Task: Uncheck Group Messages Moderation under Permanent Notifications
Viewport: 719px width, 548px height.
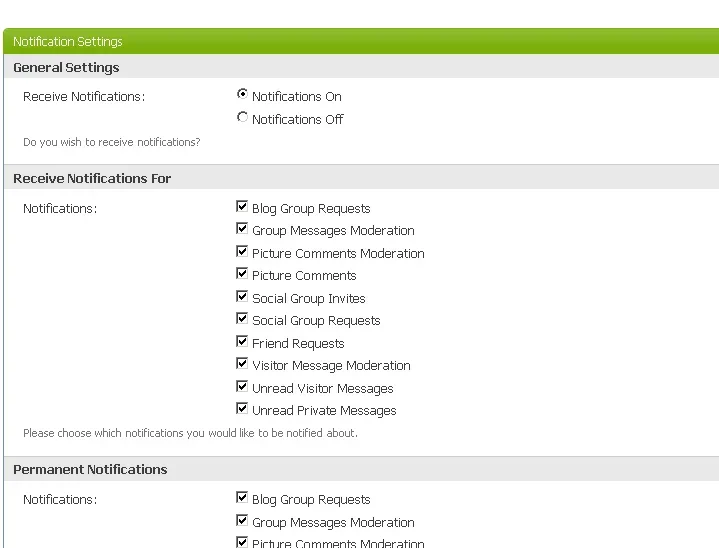Action: click(242, 520)
